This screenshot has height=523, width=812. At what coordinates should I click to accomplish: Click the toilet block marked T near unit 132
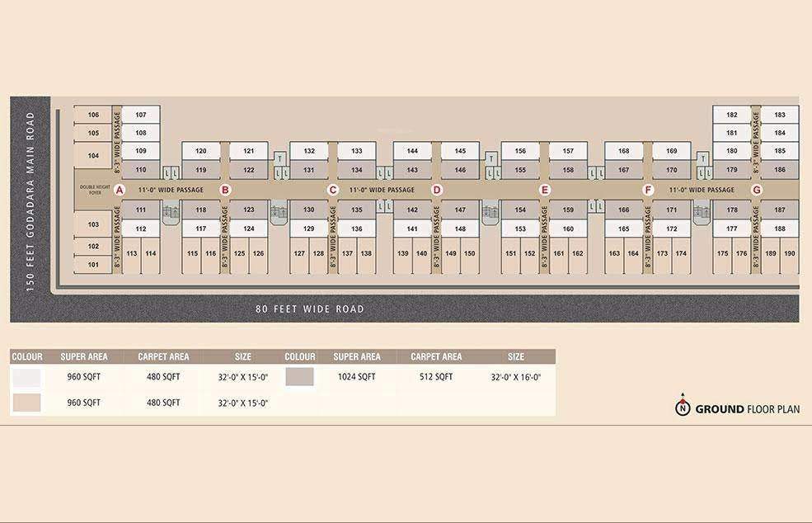(x=279, y=158)
